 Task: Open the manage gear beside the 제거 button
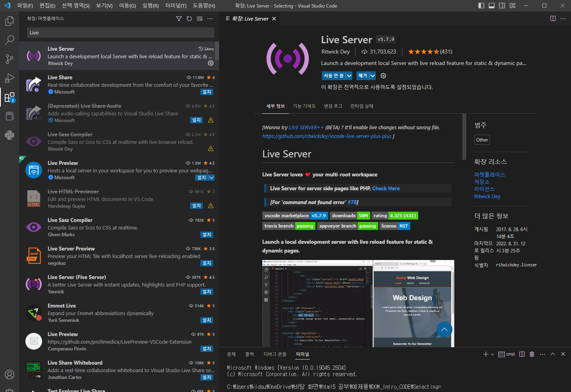[383, 76]
